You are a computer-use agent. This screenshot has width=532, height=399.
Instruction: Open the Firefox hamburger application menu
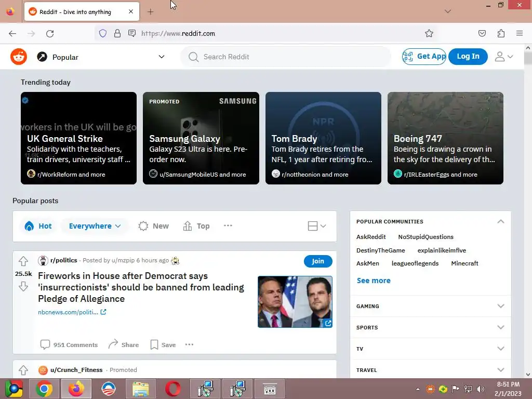click(x=520, y=33)
